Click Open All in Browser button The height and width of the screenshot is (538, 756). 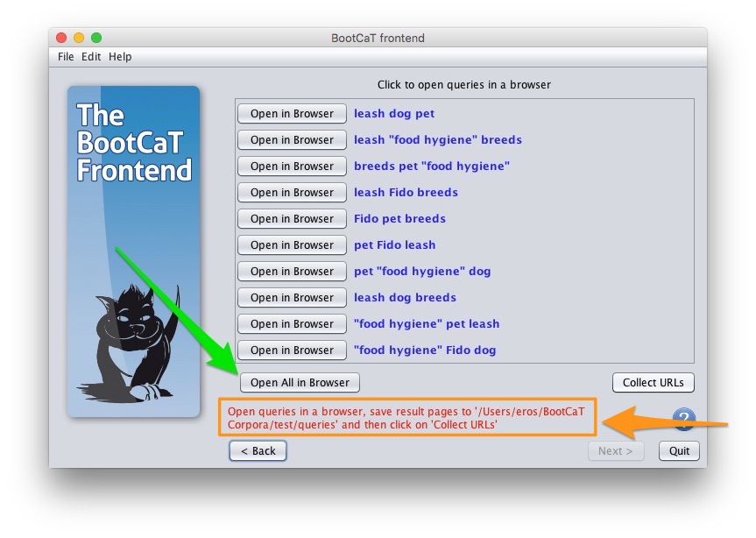click(300, 382)
